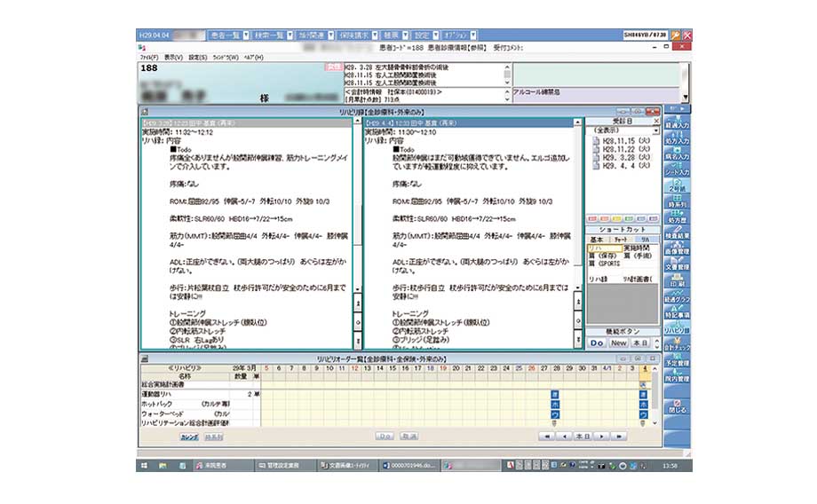This screenshot has width=817, height=504.
Task: Select the 検査結果 sidebar icon
Action: click(678, 235)
